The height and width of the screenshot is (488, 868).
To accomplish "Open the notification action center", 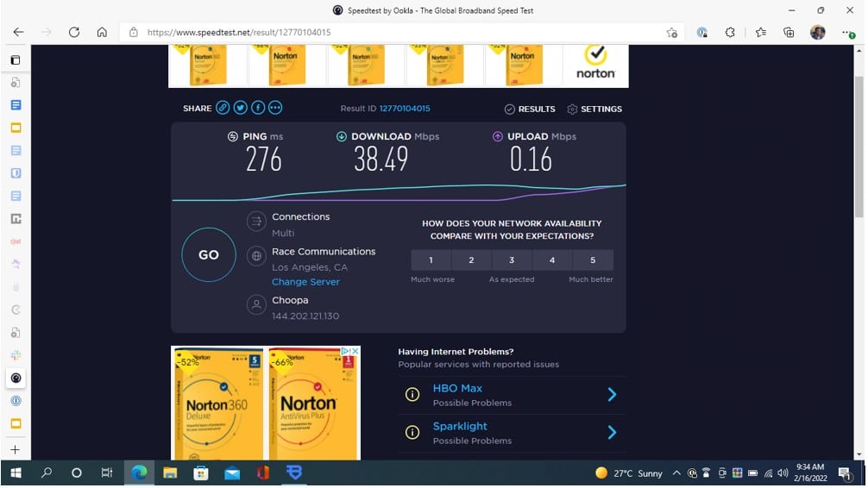I will pyautogui.click(x=845, y=473).
